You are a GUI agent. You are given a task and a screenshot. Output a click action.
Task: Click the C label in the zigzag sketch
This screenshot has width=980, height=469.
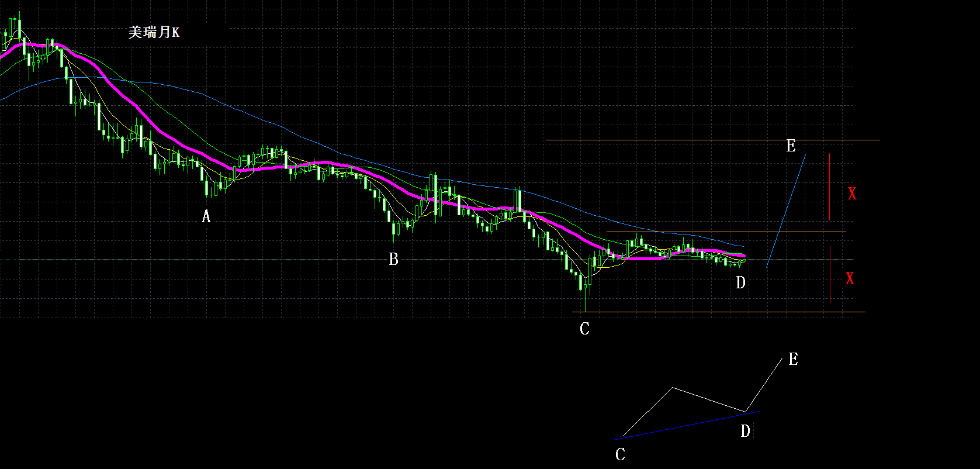pos(620,454)
